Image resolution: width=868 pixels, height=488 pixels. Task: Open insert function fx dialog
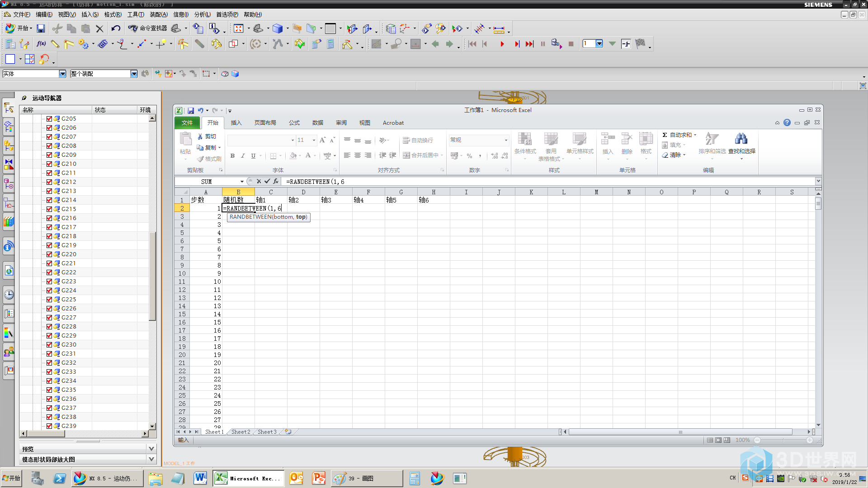(276, 181)
